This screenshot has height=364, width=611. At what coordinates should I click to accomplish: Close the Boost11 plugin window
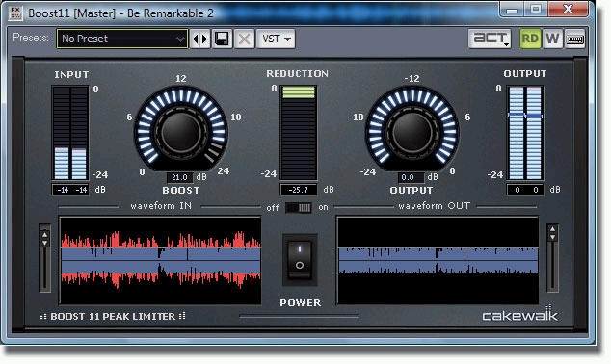(569, 10)
